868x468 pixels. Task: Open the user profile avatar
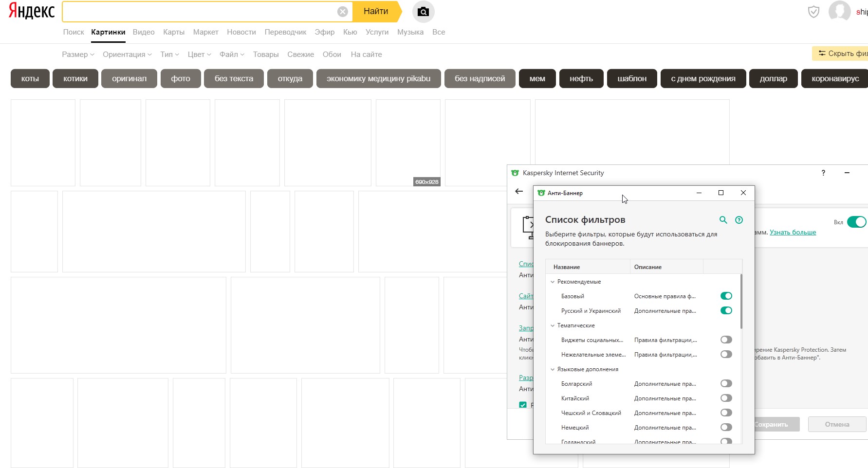[x=839, y=11]
